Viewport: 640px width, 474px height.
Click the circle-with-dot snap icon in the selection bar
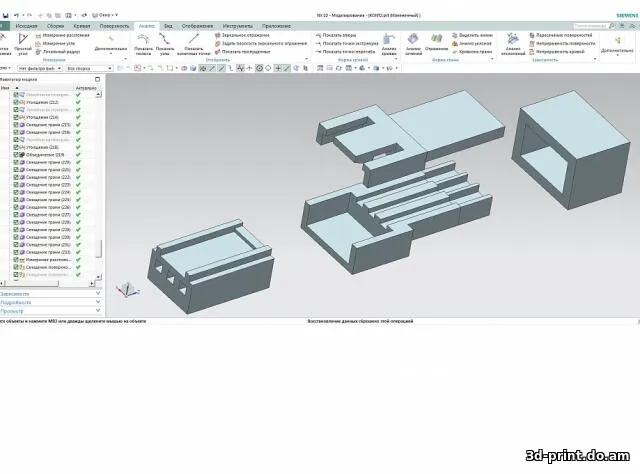pos(259,68)
